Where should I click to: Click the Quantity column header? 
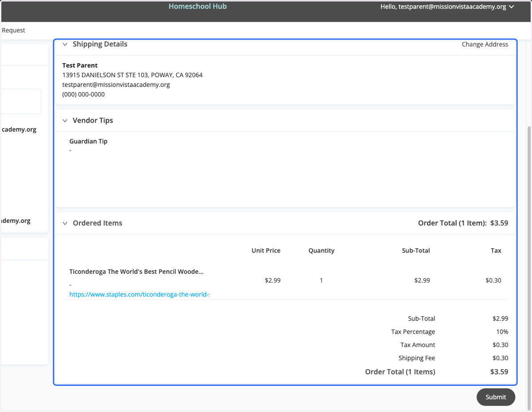point(321,251)
